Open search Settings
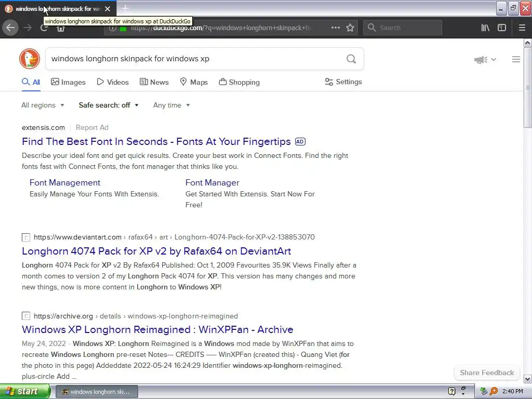This screenshot has height=399, width=532. point(343,82)
